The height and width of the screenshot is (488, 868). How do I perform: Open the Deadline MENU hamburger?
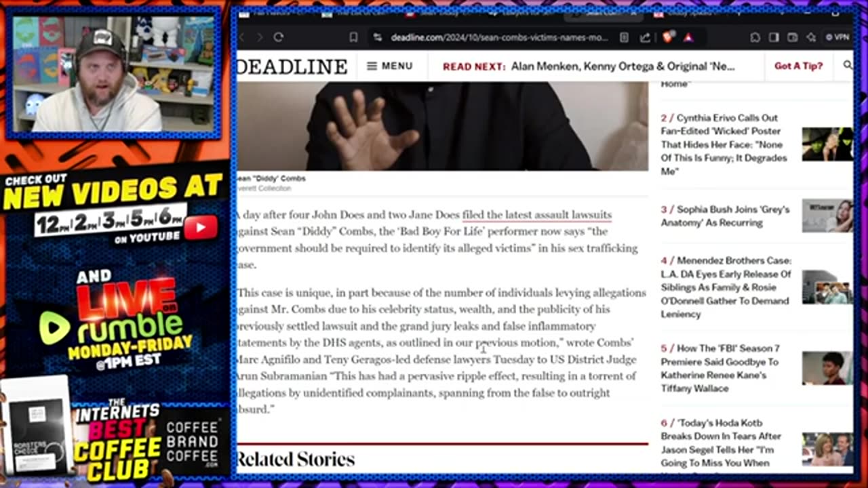click(x=390, y=66)
